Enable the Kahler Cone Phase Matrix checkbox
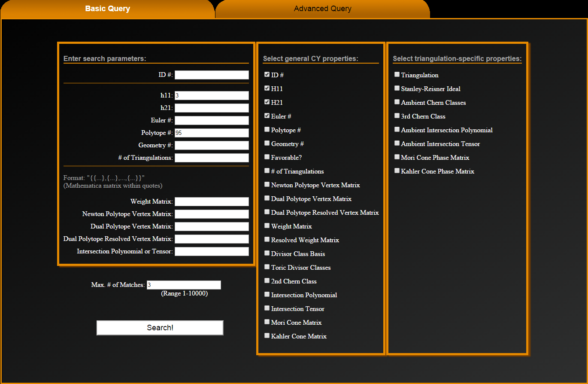588x384 pixels. [397, 171]
